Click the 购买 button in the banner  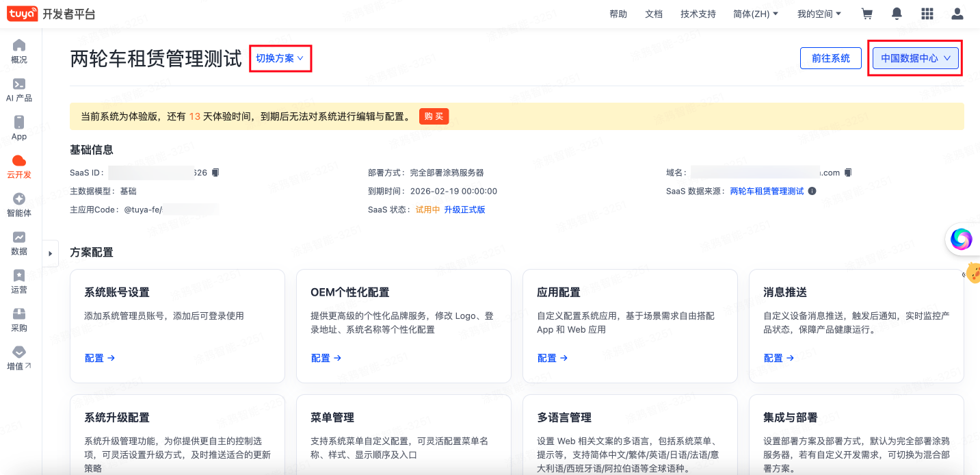tap(434, 116)
